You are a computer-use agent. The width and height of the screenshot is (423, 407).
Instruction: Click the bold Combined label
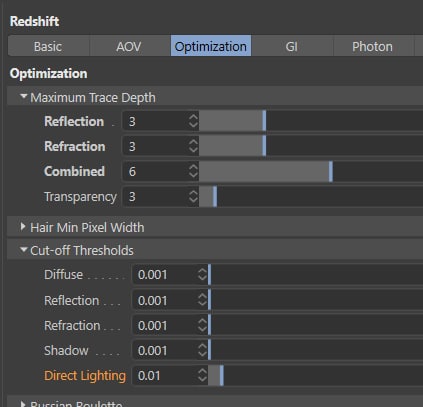74,171
